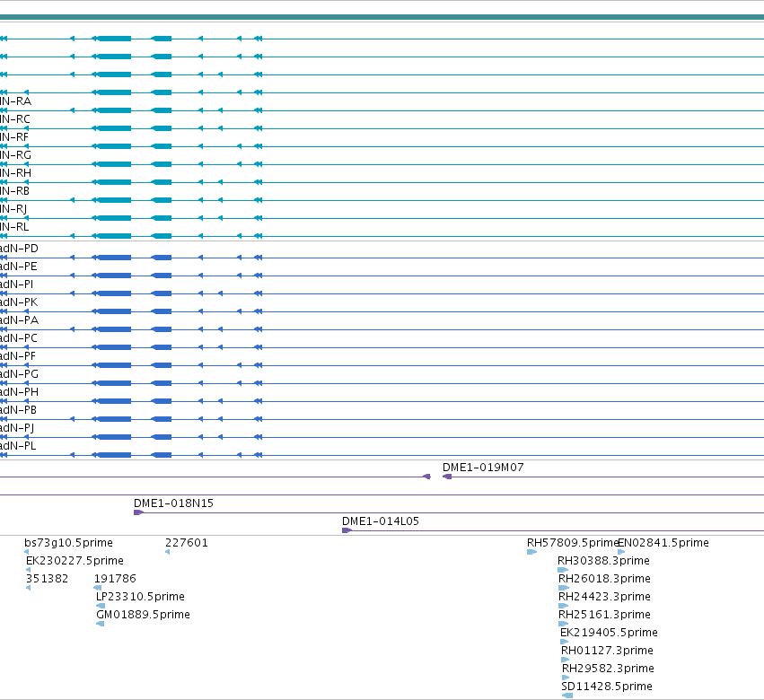Click the purple arrow glyph under DME1-019M07
Image resolution: width=764 pixels, height=700 pixels.
(447, 477)
